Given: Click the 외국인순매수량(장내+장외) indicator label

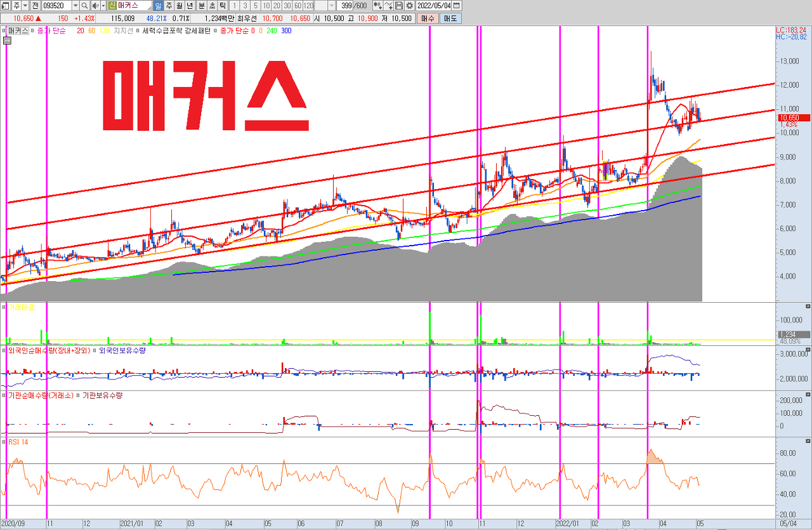Looking at the screenshot, I should coord(48,350).
